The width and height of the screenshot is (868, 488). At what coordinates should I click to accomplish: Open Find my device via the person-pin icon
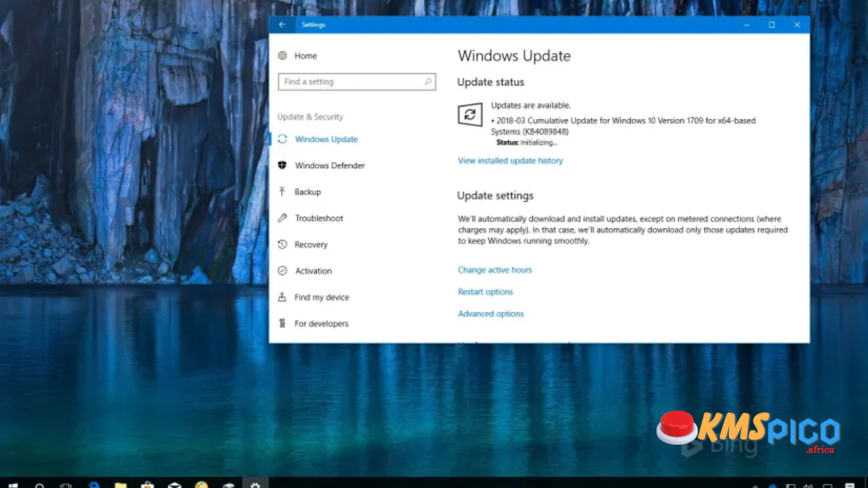tap(282, 297)
